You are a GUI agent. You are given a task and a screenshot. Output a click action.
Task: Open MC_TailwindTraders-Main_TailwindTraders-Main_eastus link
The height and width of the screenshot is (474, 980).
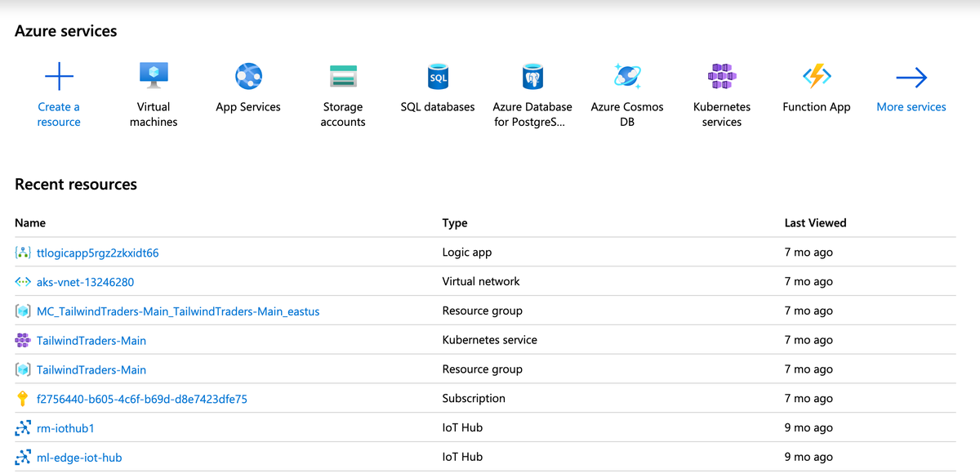point(178,311)
